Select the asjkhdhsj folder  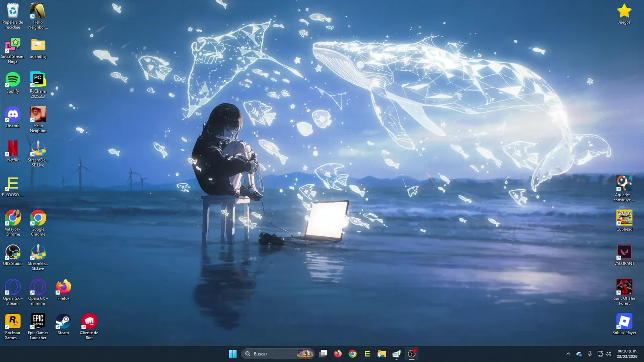pos(38,48)
